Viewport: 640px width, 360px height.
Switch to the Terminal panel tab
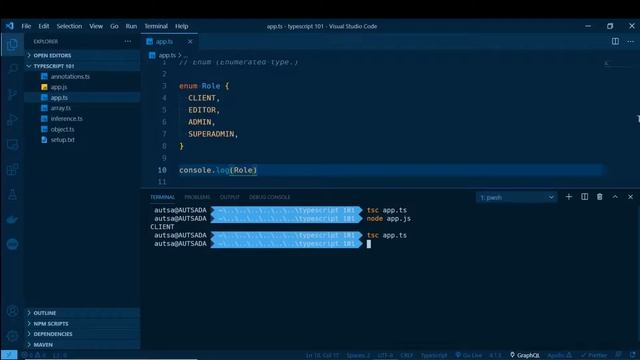[x=162, y=197]
